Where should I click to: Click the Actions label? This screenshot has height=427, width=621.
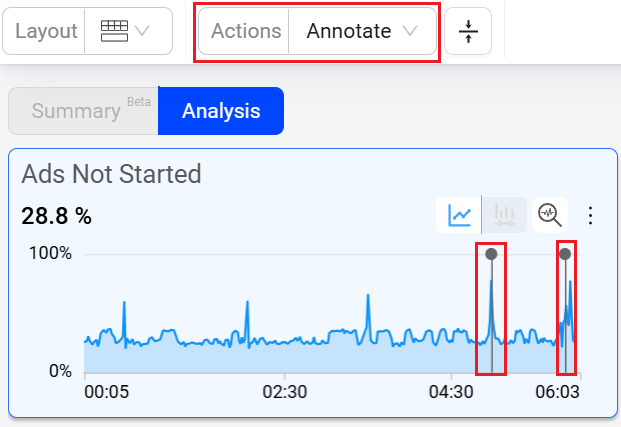coord(246,31)
